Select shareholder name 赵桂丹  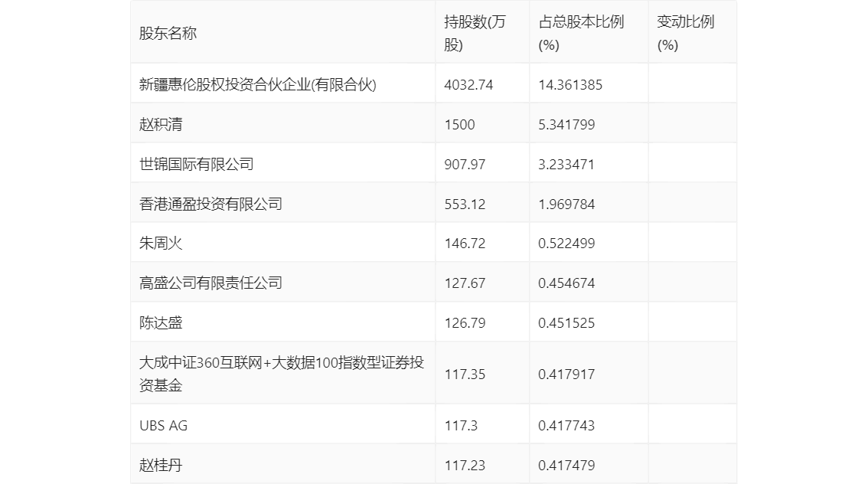tap(161, 465)
